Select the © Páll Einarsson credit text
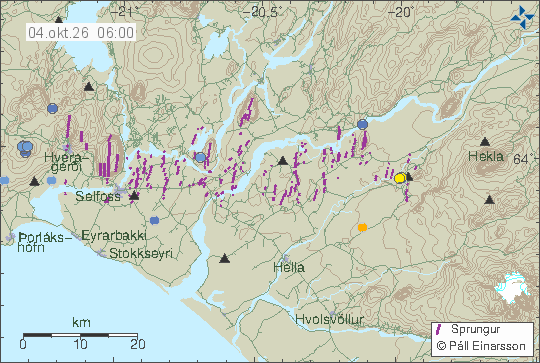This screenshot has height=363, width=540. 481,346
